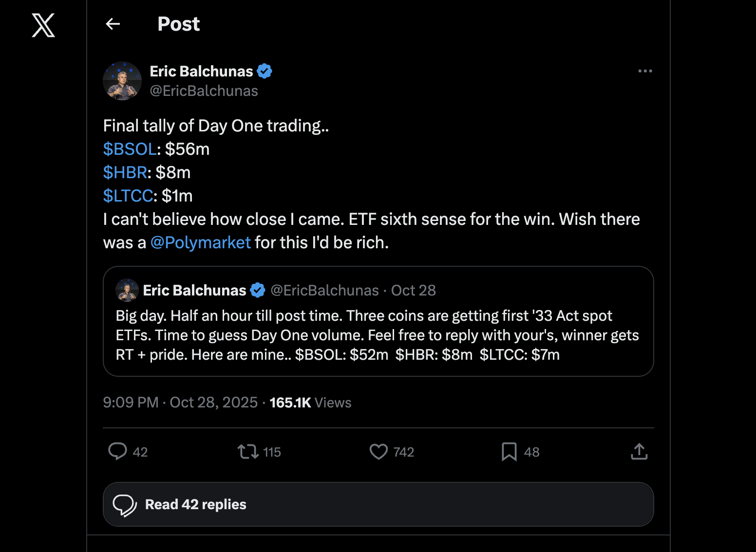Open the $HBR cashtag link

(x=125, y=172)
